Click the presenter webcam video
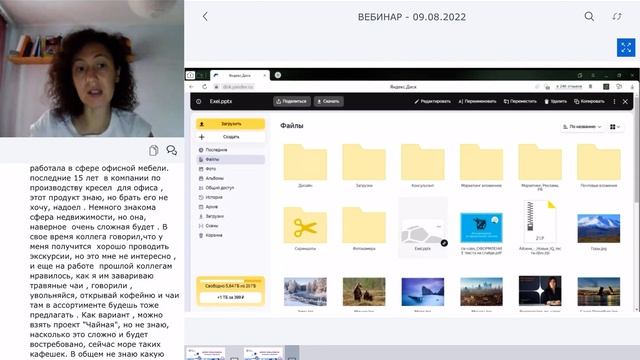 [92, 69]
